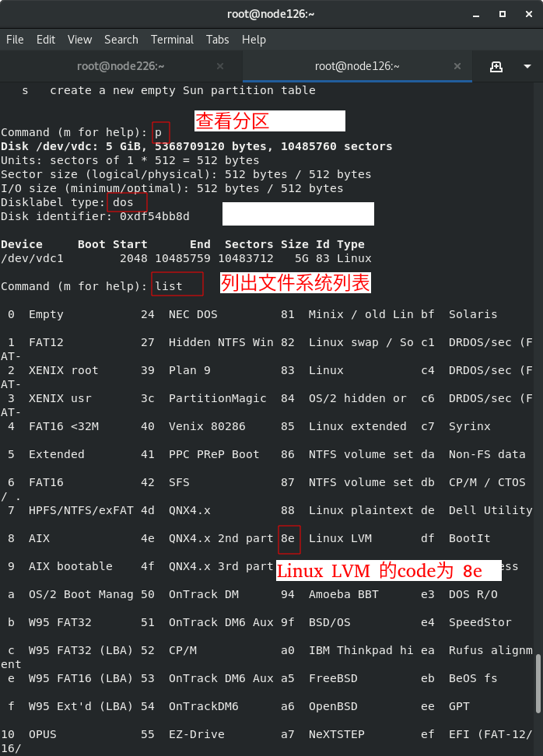
Task: Open the Tabs menu
Action: click(218, 40)
